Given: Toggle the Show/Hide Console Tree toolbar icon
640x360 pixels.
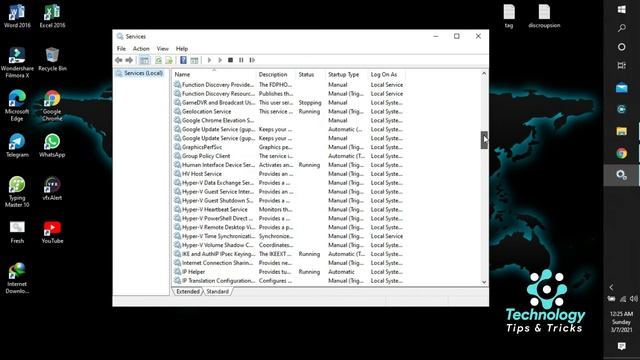Looking at the screenshot, I should (144, 60).
